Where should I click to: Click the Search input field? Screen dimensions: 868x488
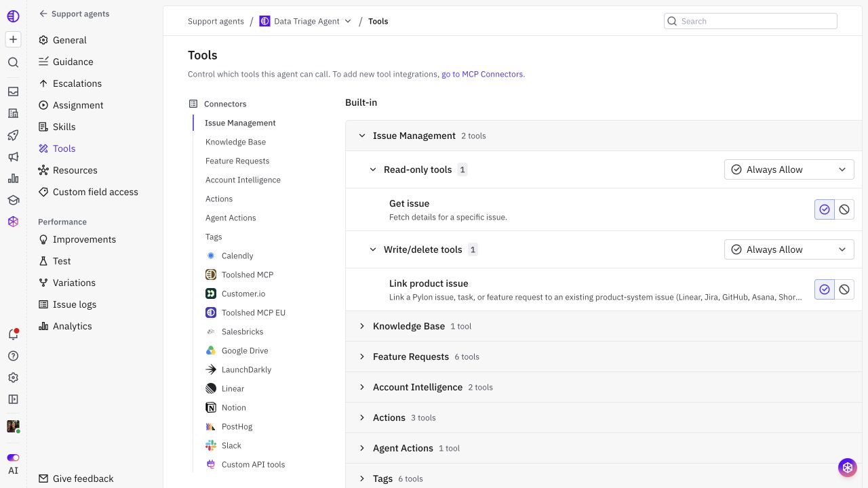(x=751, y=21)
